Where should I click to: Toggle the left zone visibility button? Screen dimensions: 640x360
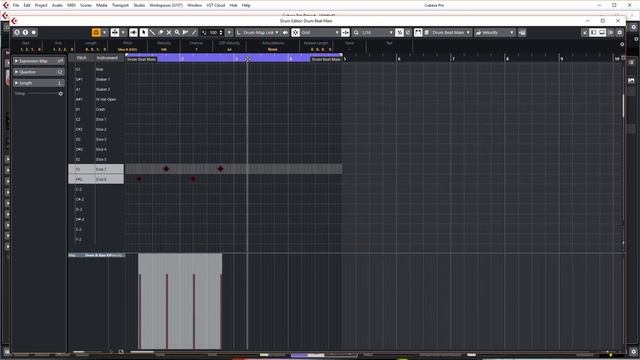pos(593,32)
